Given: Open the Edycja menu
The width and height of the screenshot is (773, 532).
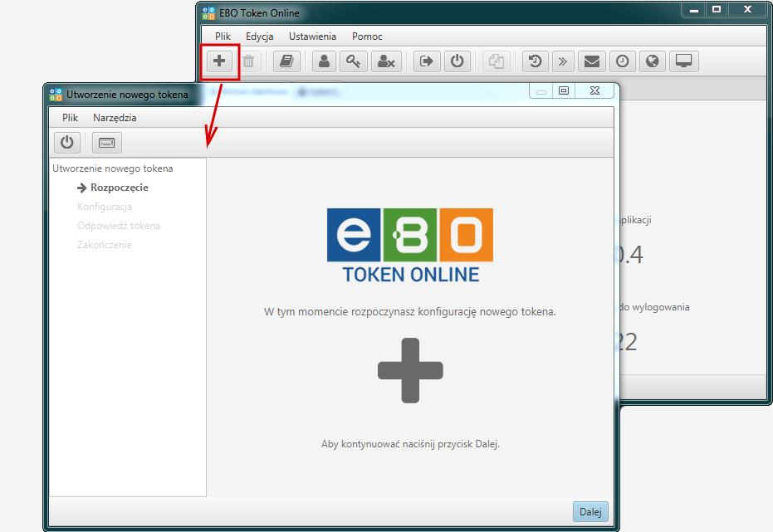Looking at the screenshot, I should 259,36.
